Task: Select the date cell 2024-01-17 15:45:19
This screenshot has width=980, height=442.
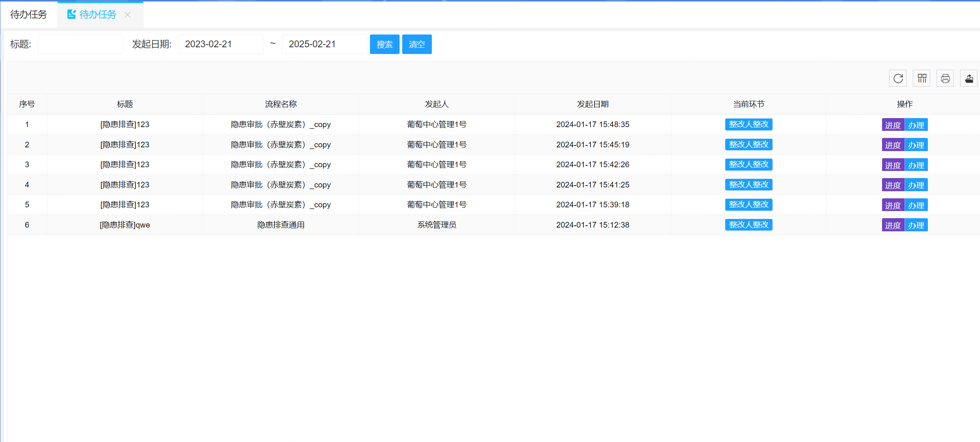Action: coord(593,144)
